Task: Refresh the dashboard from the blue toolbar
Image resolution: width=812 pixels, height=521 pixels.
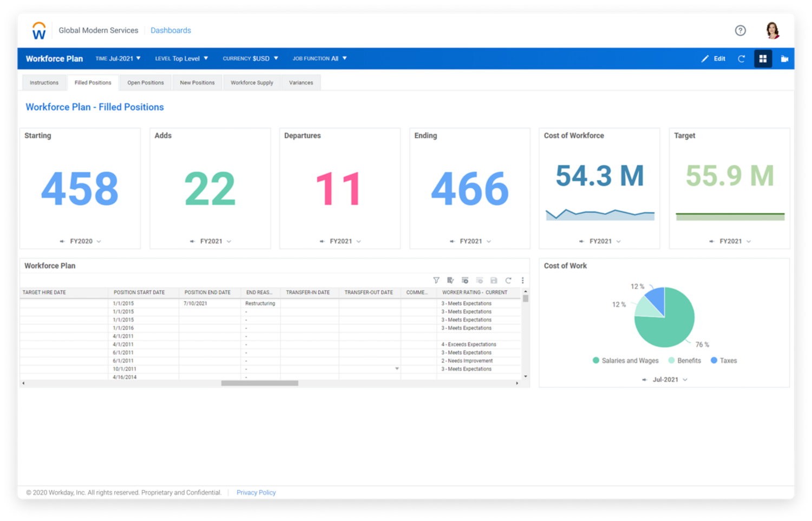Action: (x=741, y=59)
